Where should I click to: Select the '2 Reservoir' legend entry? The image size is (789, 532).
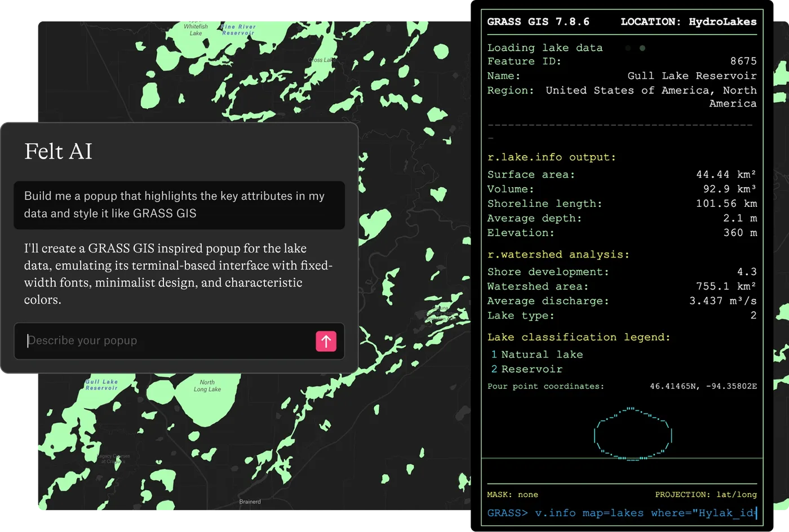[527, 369]
